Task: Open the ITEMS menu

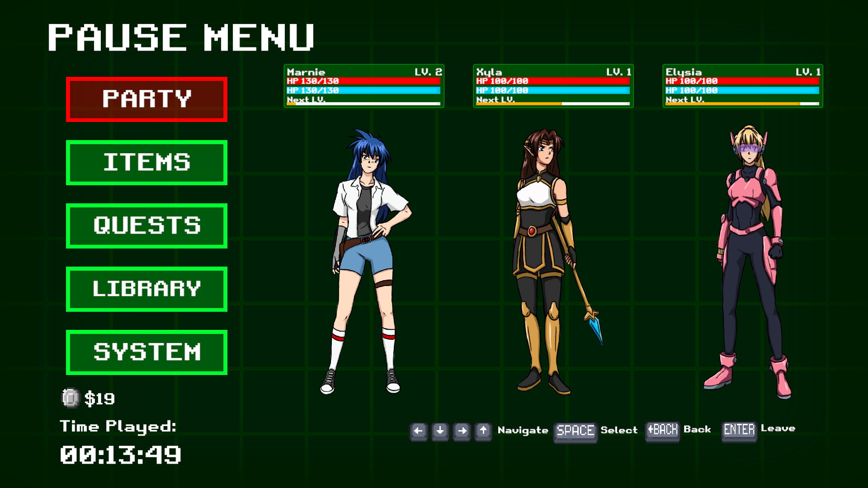Action: coord(146,162)
